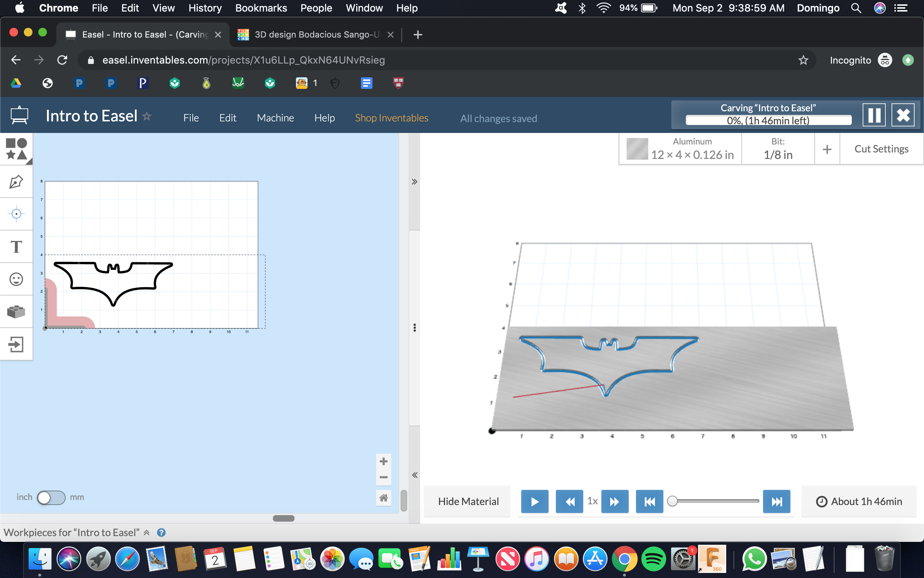Open the Bit 1/8 in selector
924x578 pixels.
coord(778,149)
